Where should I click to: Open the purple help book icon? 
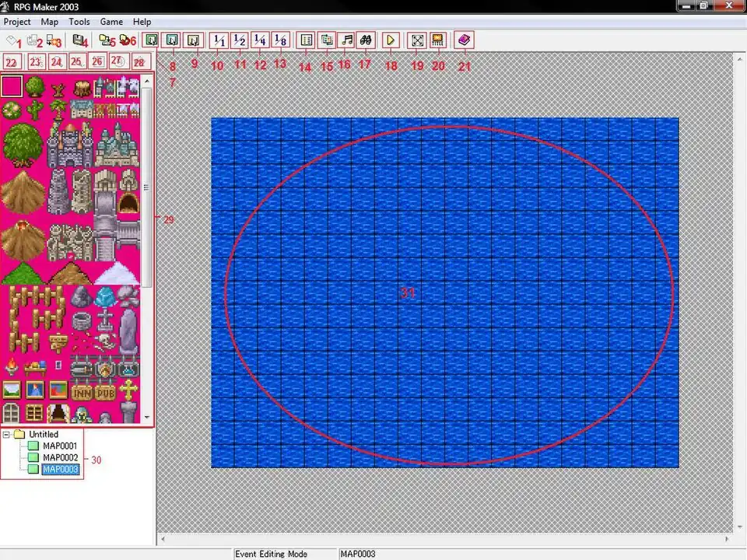tap(464, 40)
